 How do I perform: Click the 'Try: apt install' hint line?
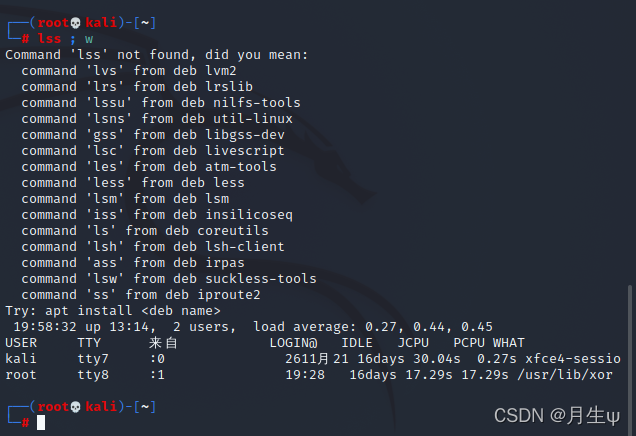113,311
